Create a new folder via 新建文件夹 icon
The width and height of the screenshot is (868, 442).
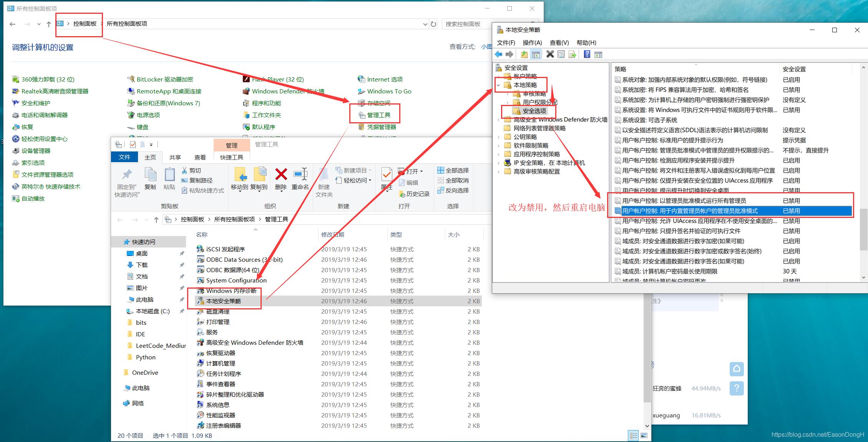[x=324, y=181]
